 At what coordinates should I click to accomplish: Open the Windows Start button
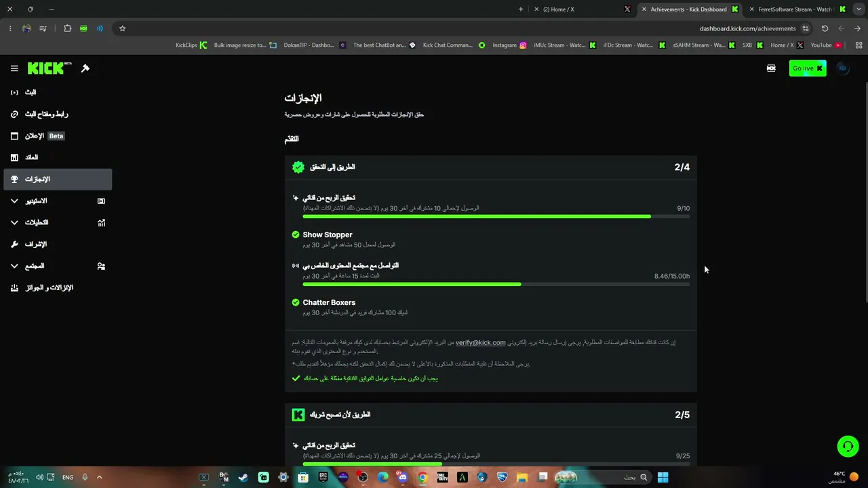[x=663, y=477]
